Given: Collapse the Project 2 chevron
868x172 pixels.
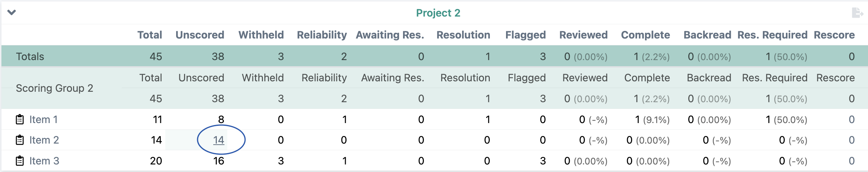Looking at the screenshot, I should (x=12, y=13).
